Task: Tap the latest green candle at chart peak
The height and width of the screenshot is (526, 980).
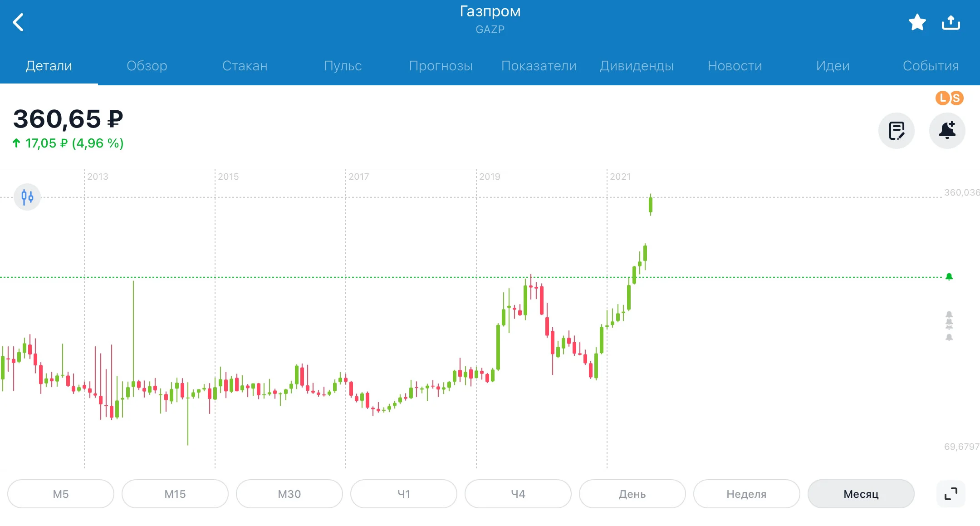Action: [x=650, y=205]
